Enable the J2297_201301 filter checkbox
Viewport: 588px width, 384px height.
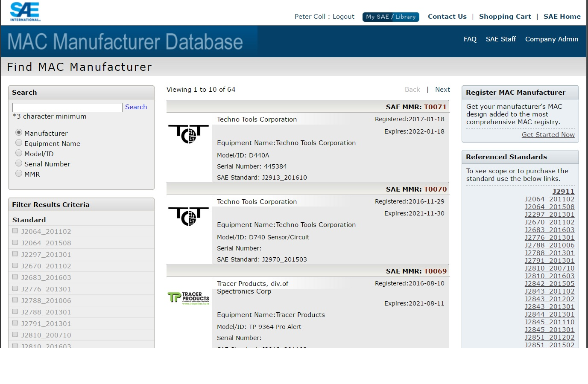coord(15,254)
